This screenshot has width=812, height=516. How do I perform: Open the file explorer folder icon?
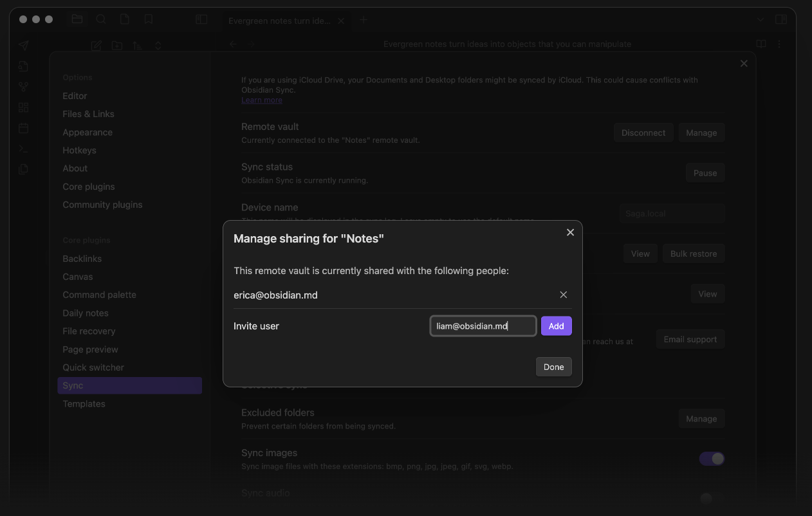[x=77, y=19]
